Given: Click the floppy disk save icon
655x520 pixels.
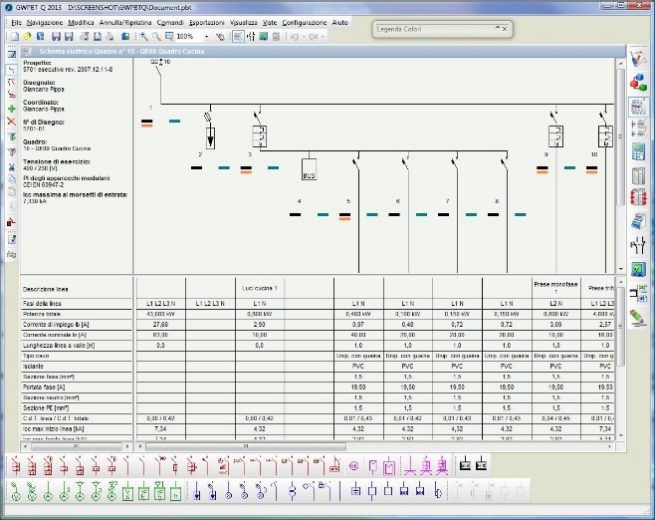Looking at the screenshot, I should click(x=54, y=36).
